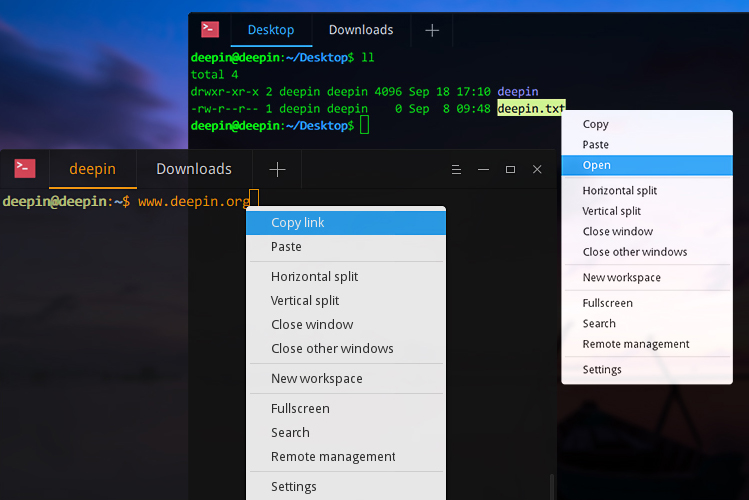749x500 pixels.
Task: Select Close other windows in right context menu
Action: click(x=647, y=252)
